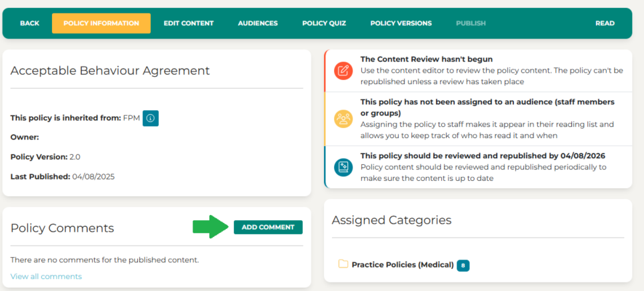Open the policy with the Read button
Viewport: 644px width, 291px height.
coord(605,23)
